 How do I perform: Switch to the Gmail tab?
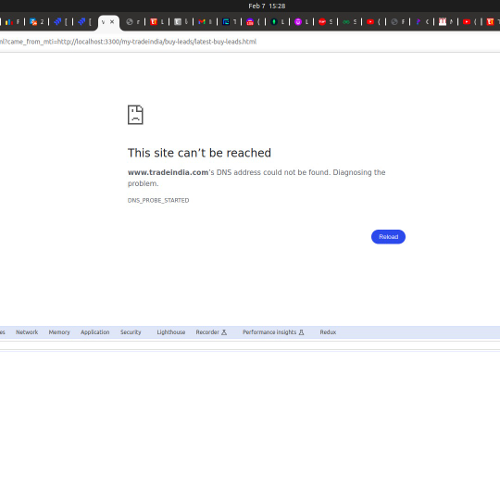click(x=205, y=22)
